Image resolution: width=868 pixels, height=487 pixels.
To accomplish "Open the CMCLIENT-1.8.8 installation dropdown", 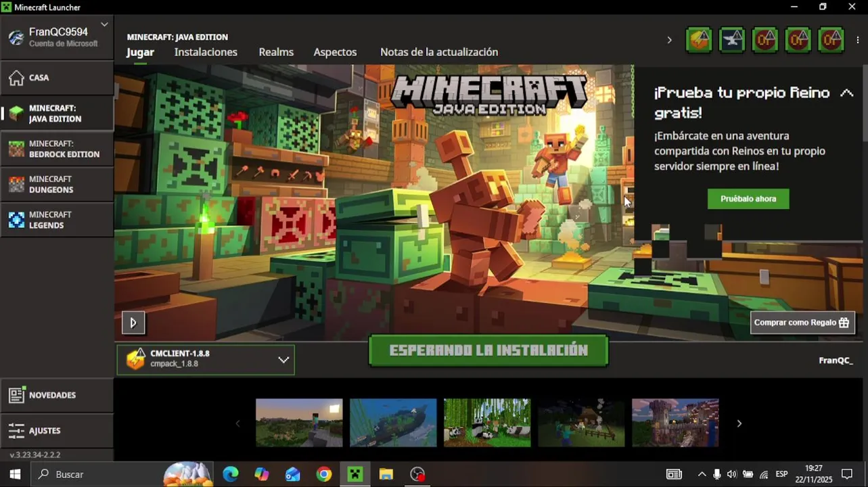I will (206, 359).
